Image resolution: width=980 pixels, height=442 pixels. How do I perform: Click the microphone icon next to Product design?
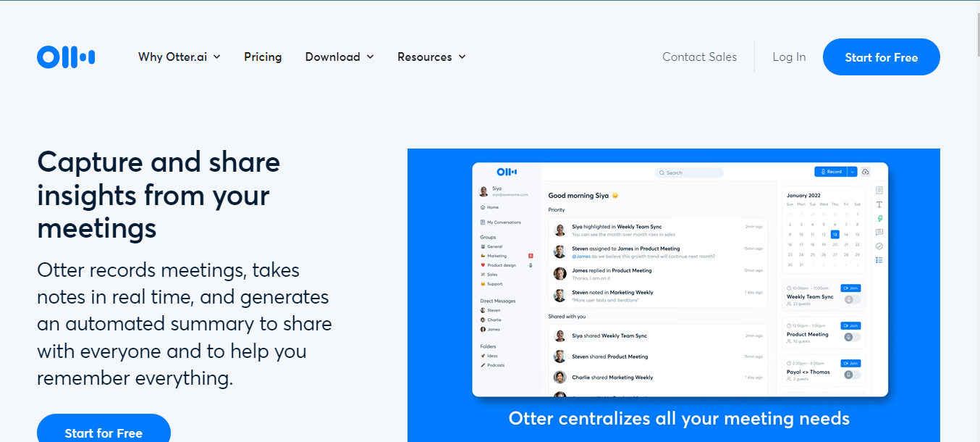click(531, 265)
